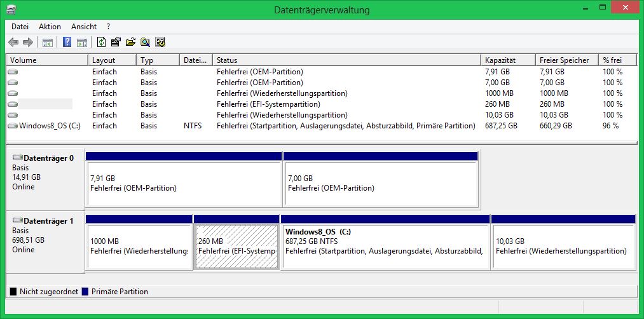Open the Datei menu

(20, 27)
